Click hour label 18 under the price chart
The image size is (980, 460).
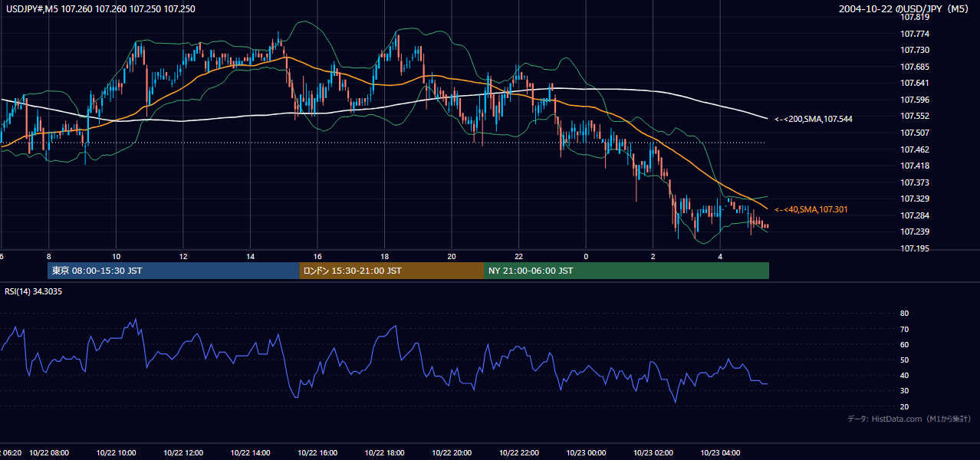coord(385,256)
